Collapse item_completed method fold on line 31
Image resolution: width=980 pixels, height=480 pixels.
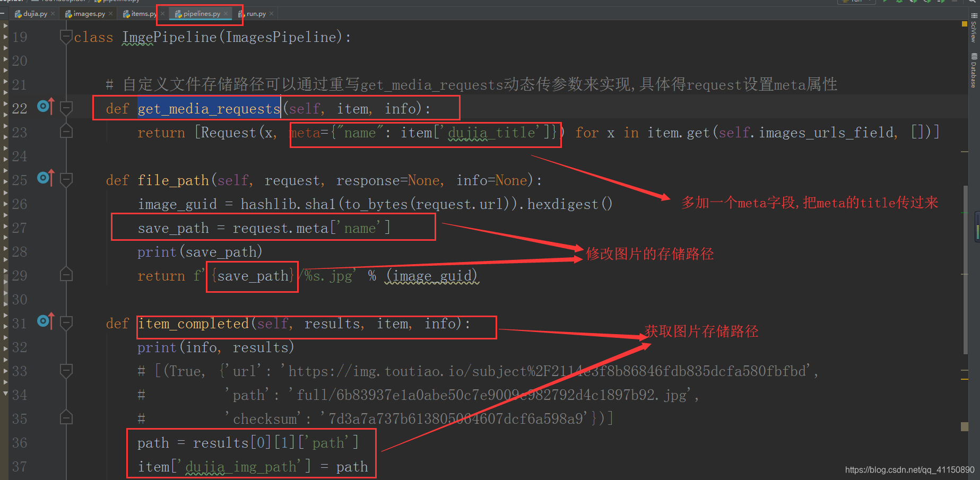pyautogui.click(x=66, y=324)
